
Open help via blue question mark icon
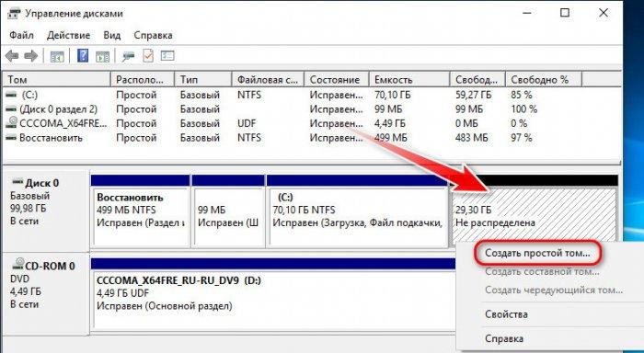83,55
